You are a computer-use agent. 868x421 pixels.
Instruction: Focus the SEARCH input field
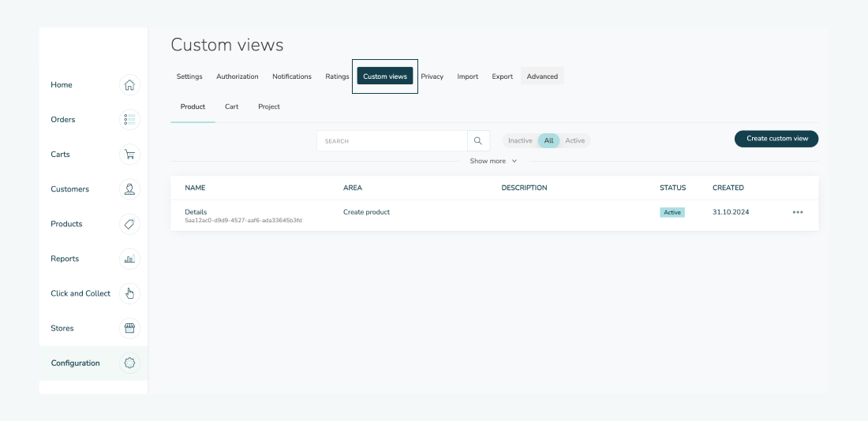tap(392, 141)
